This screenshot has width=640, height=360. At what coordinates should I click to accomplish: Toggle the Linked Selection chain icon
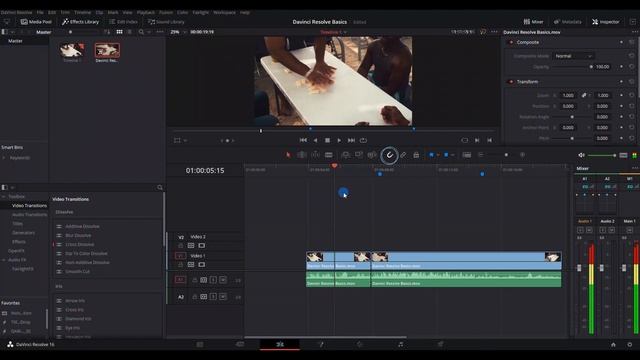tap(403, 155)
